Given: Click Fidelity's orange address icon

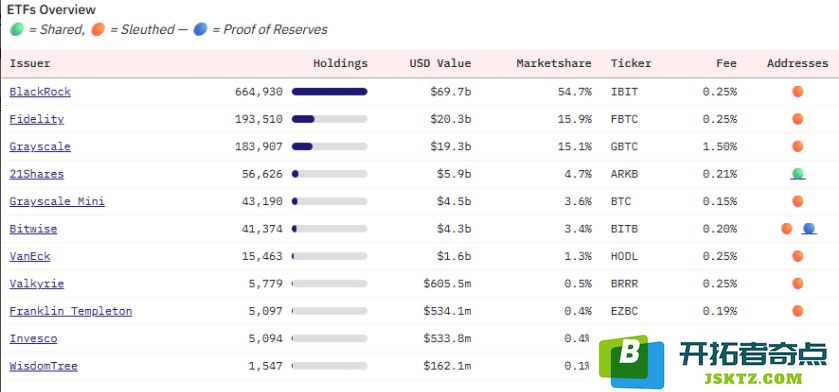Looking at the screenshot, I should 797,119.
